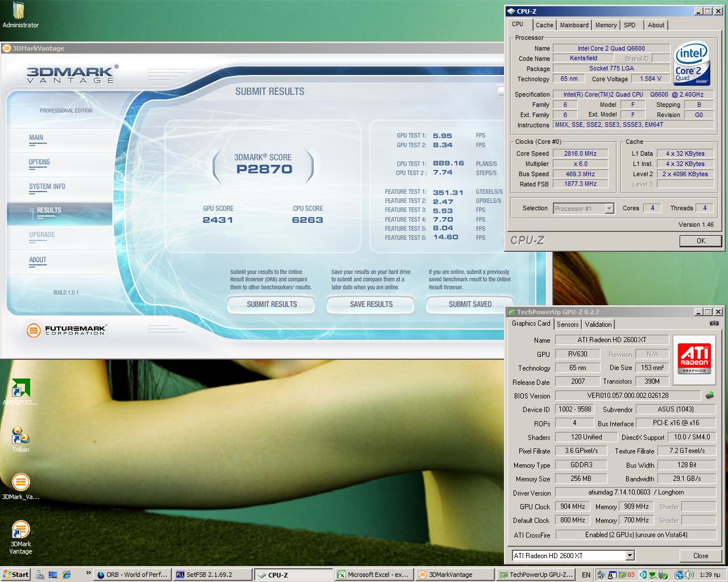The height and width of the screenshot is (582, 728).
Task: Click the Multiplier x 6.0 value
Action: [581, 164]
